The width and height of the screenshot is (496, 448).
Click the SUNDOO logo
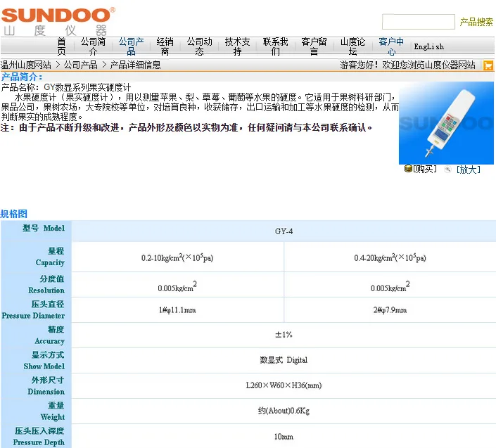click(58, 21)
